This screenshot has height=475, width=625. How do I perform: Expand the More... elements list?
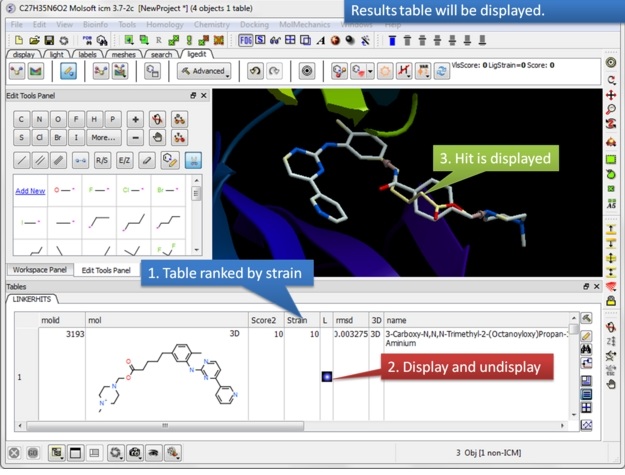(103, 138)
